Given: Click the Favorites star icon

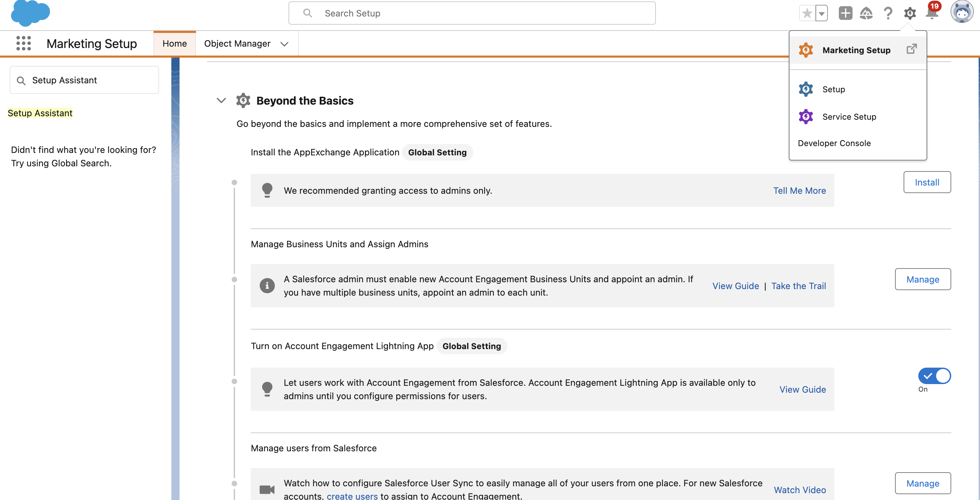Looking at the screenshot, I should click(807, 13).
